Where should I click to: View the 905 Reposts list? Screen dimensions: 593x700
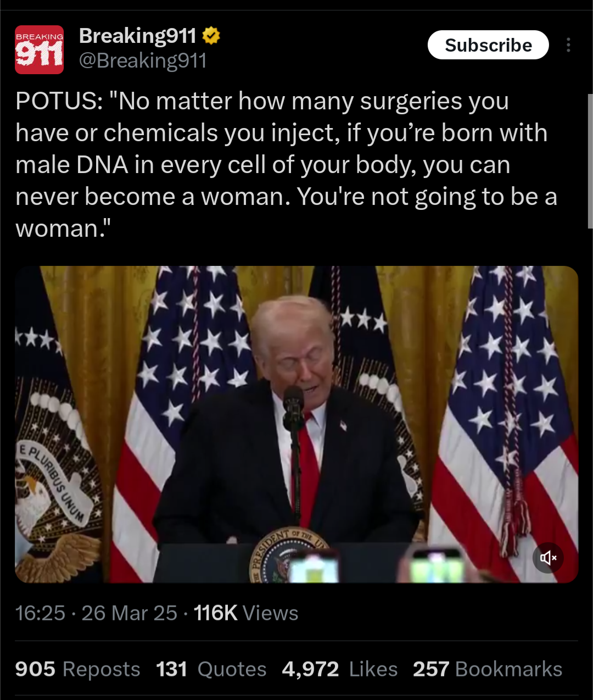click(x=77, y=669)
